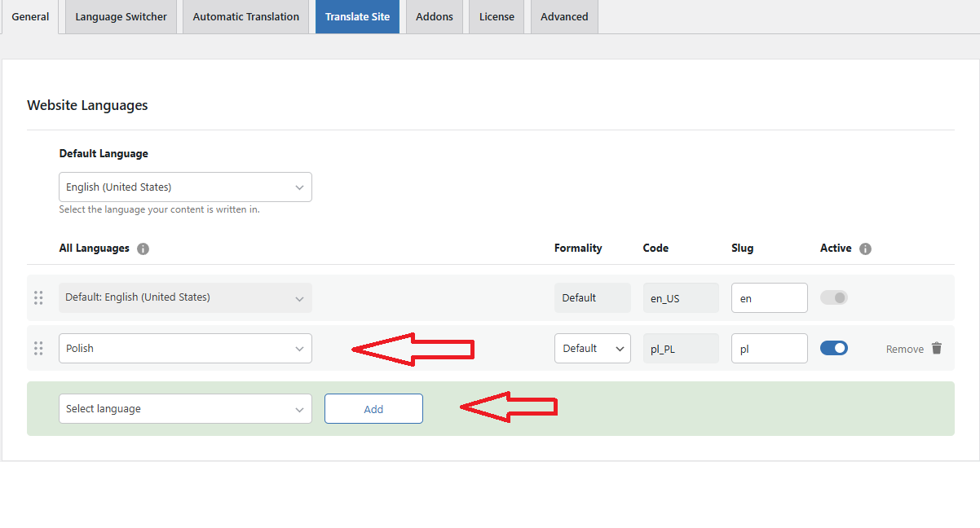The width and height of the screenshot is (980, 528).
Task: Open the Select language dropdown
Action: point(185,408)
